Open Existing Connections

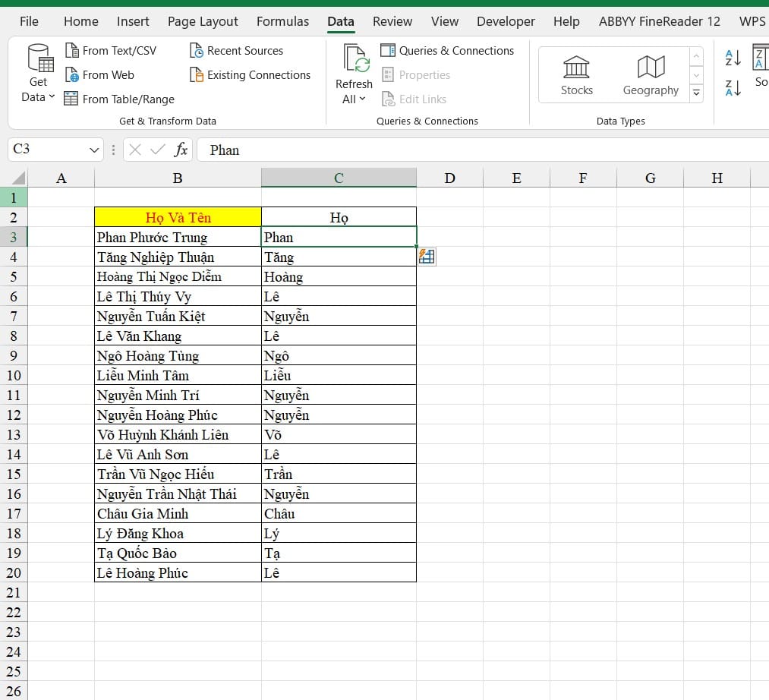click(250, 75)
